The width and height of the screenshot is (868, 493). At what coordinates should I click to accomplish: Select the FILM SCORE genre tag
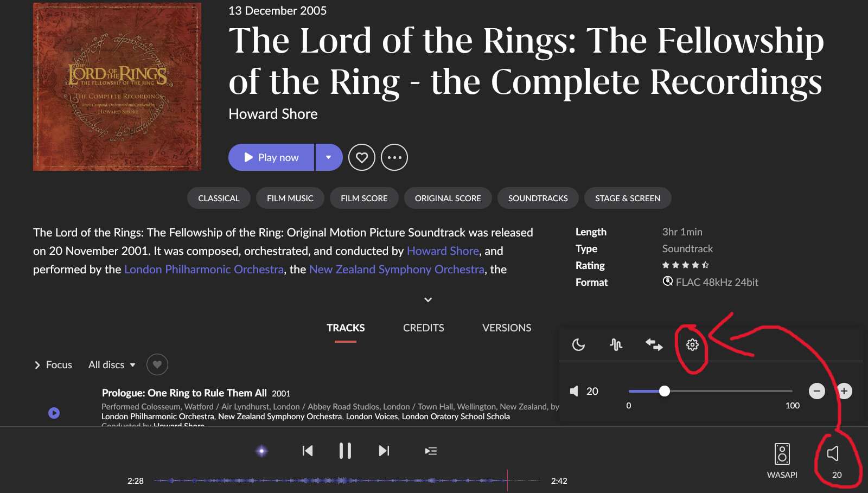coord(364,198)
